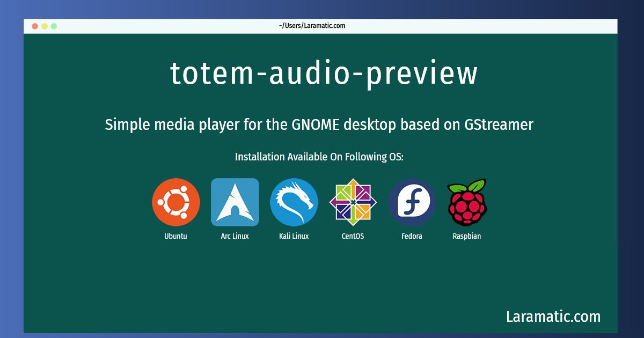
Task: Select the Raspbian raspberry icon
Action: [467, 202]
